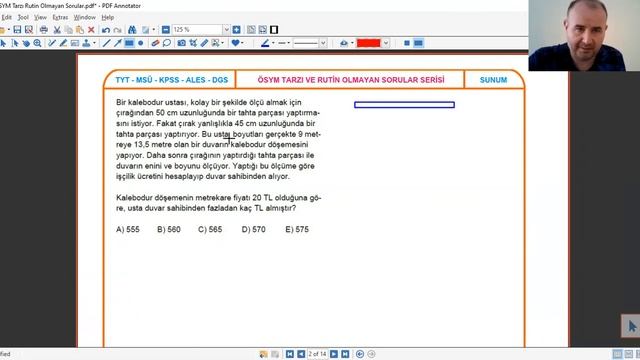Viewport: 640px width, 360px height.
Task: Open the Favorites heart icon
Action: coord(236,43)
